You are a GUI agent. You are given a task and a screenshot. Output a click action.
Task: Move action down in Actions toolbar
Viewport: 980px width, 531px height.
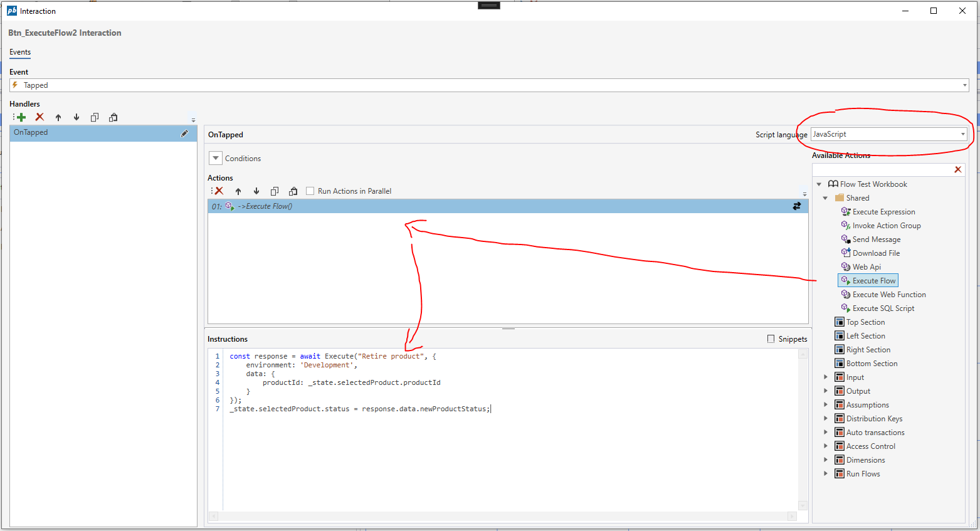(256, 191)
